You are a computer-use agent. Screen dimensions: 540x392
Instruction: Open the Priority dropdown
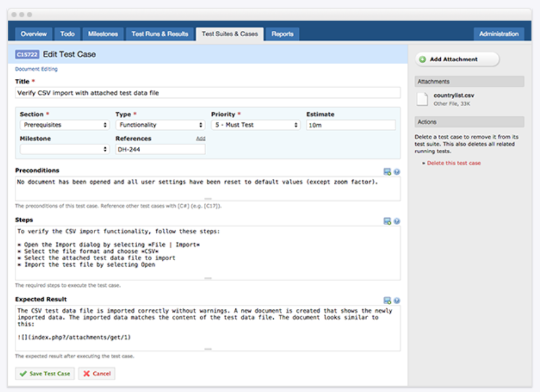pyautogui.click(x=255, y=125)
